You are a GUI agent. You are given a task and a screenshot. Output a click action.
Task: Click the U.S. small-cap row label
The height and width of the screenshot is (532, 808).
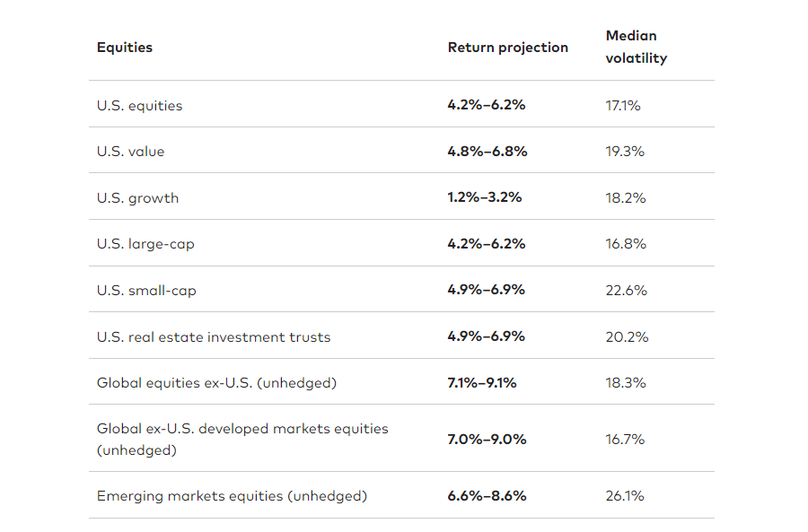[x=146, y=291]
